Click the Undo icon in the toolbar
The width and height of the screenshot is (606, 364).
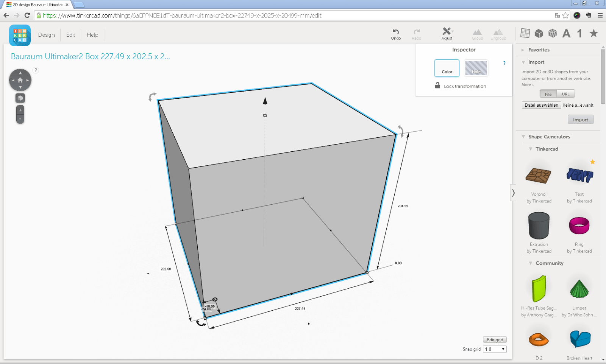click(395, 32)
